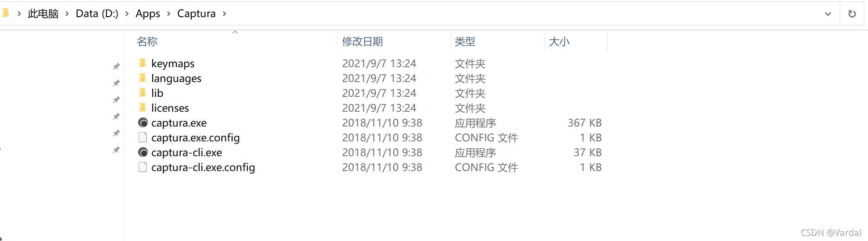868x241 pixels.
Task: Select the captura.exe application icon
Action: click(x=143, y=123)
